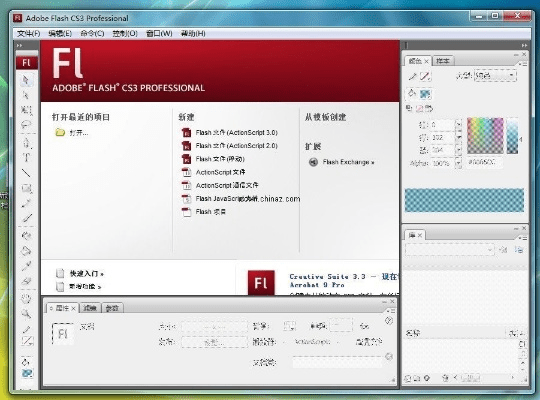Viewport: 540px width, 400px height.
Task: Open the 快速入门 getting started link
Action: click(x=80, y=274)
